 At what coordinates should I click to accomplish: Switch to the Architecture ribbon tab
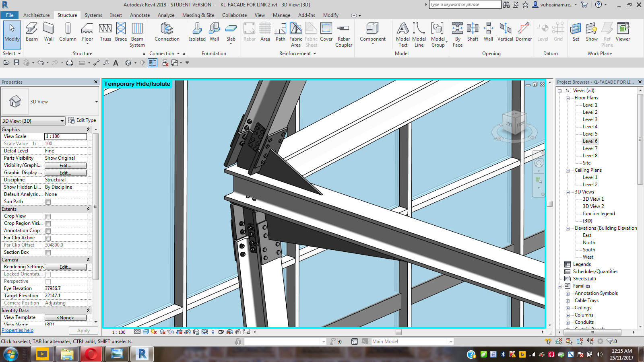tap(36, 15)
